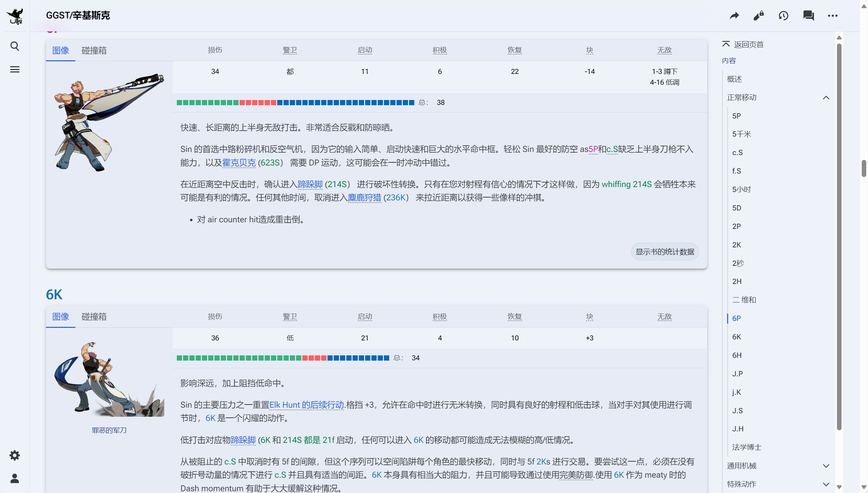The image size is (868, 493).
Task: Jump to 5P in contents
Action: (737, 116)
